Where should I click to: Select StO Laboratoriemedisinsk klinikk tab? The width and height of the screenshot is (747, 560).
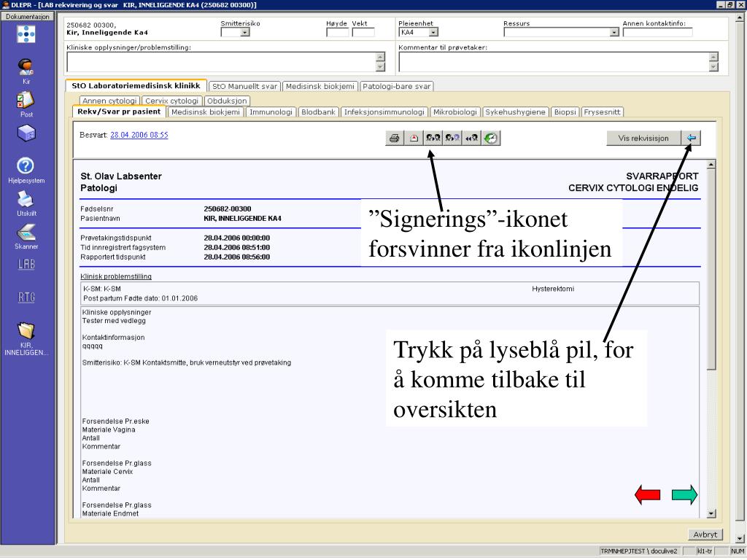[x=136, y=86]
